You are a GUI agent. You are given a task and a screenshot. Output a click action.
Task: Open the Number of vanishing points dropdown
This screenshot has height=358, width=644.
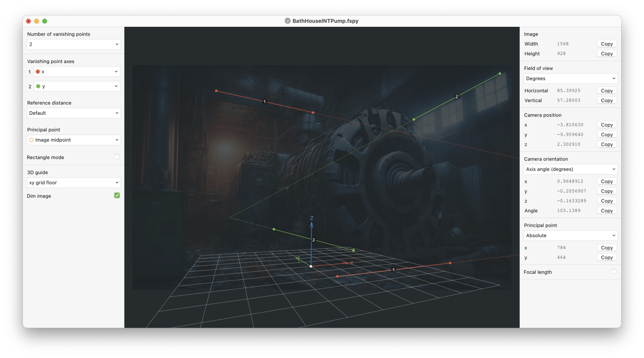tap(73, 44)
